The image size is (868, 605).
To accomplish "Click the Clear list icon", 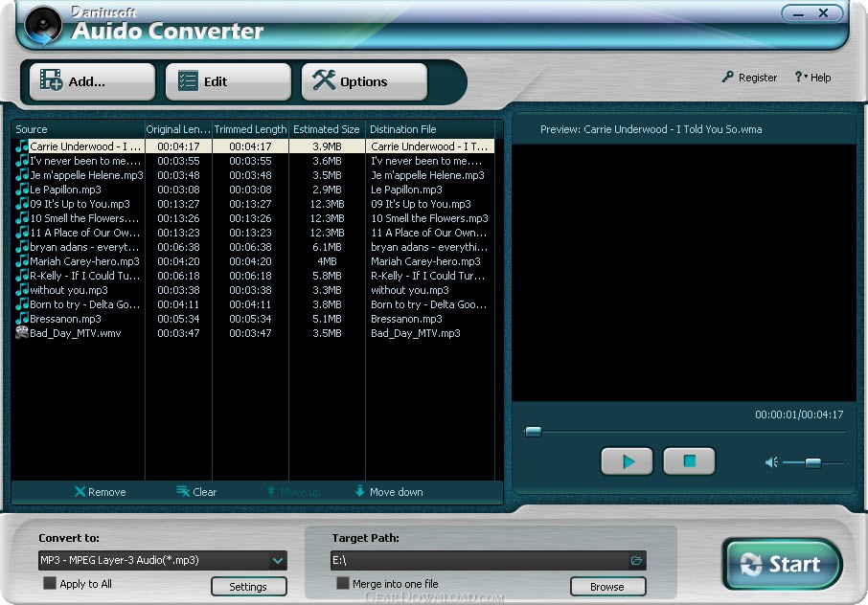I will (183, 491).
